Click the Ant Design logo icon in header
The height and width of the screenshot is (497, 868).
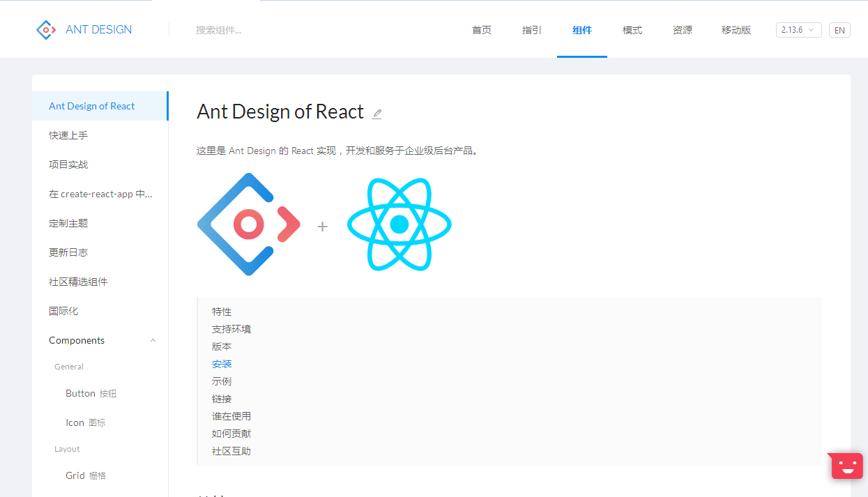click(x=45, y=29)
